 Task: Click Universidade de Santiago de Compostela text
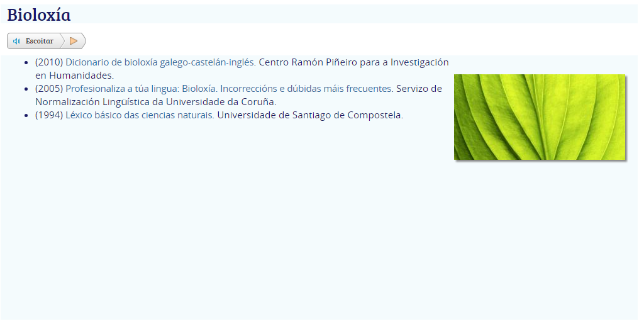310,115
